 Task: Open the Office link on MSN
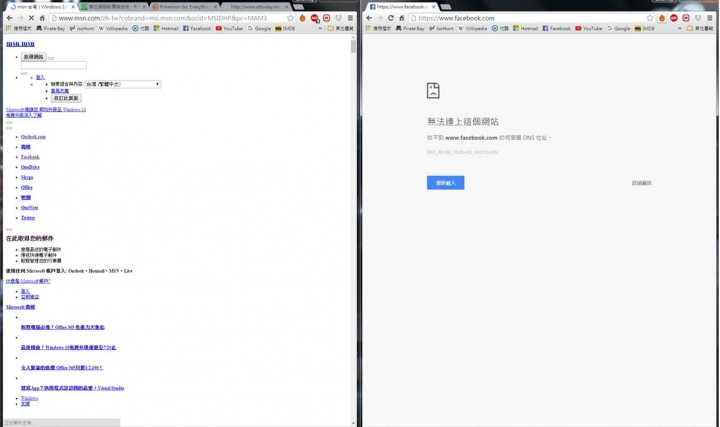(27, 187)
